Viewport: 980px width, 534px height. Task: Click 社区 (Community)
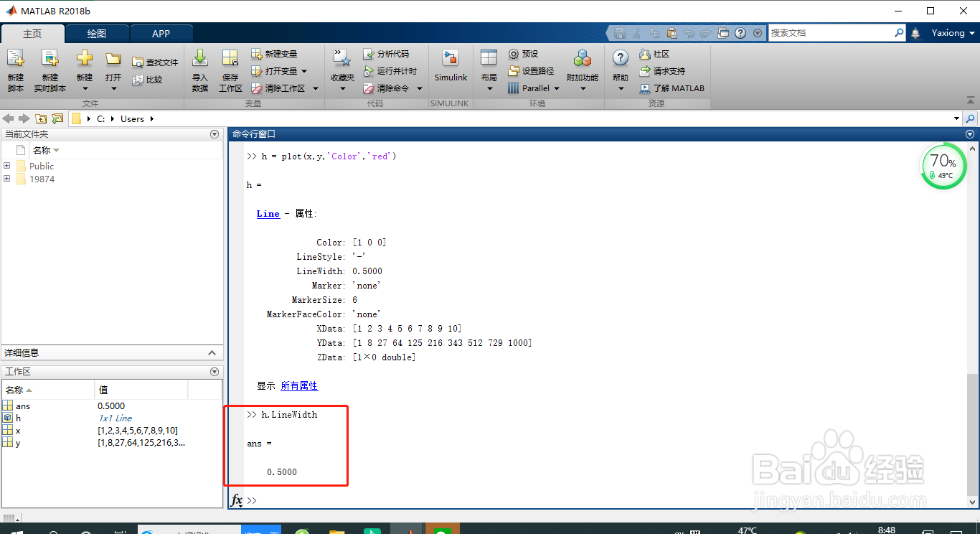pyautogui.click(x=654, y=54)
